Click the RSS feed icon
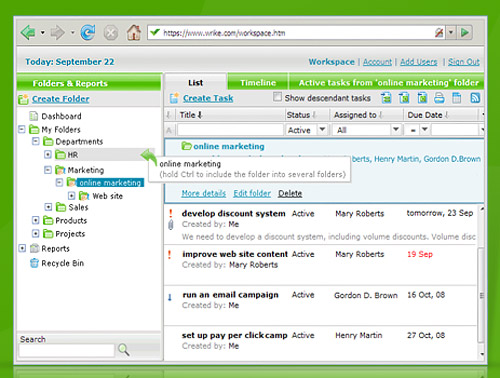Image resolution: width=500 pixels, height=378 pixels. [475, 98]
